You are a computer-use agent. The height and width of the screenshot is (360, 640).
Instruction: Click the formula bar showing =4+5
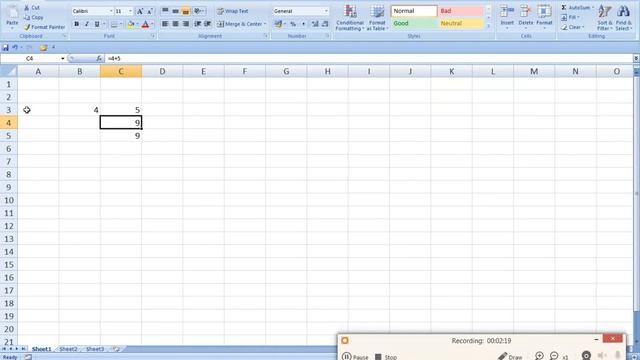(x=369, y=59)
